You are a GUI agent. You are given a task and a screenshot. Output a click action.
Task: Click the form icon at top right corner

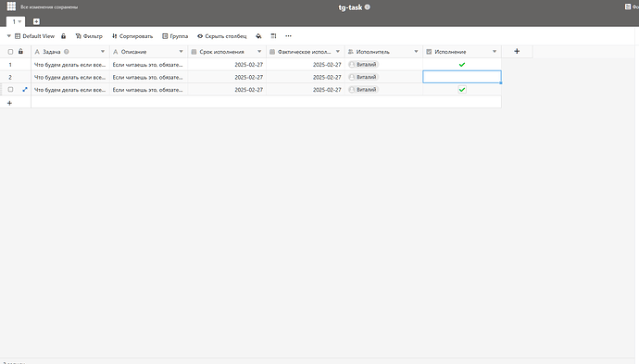pos(628,6)
